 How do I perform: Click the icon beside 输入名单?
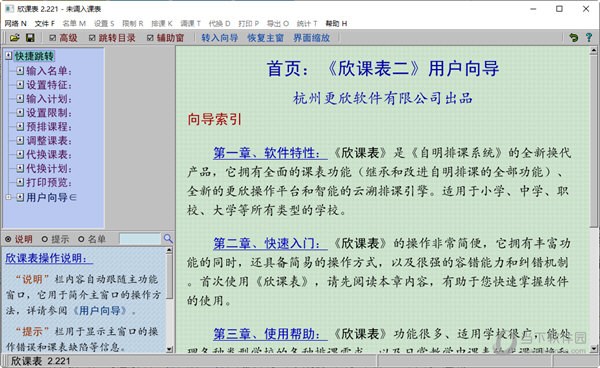[x=20, y=71]
